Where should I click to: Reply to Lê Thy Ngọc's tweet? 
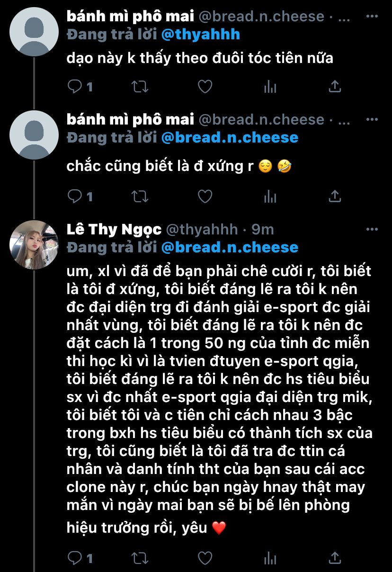point(75,558)
